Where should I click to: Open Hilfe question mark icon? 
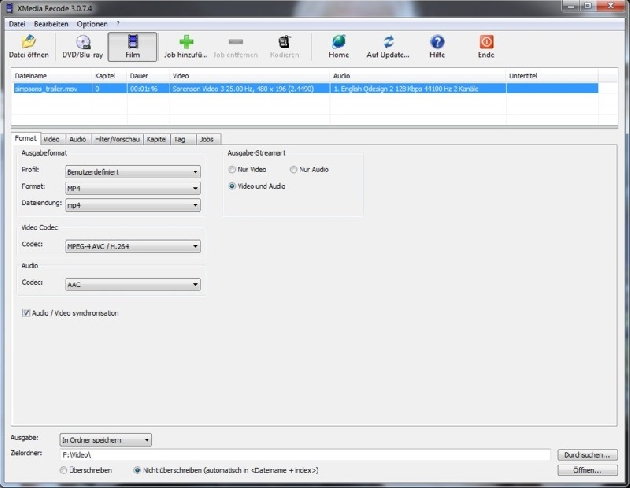(437, 42)
